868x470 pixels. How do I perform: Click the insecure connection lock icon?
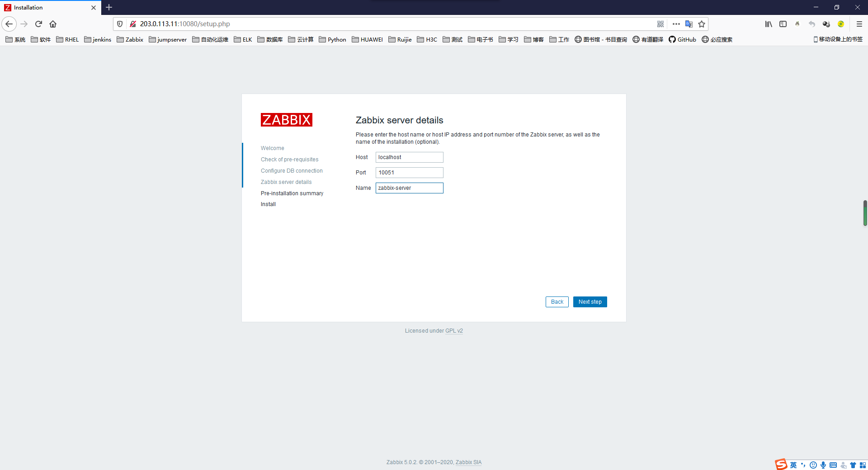[x=133, y=24]
